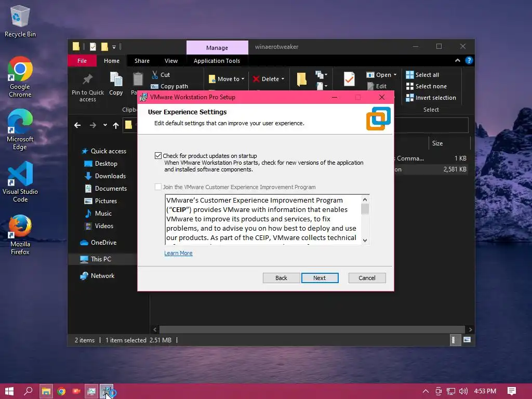Viewport: 532px width, 399px height.
Task: Open the notification center icon
Action: pyautogui.click(x=512, y=391)
